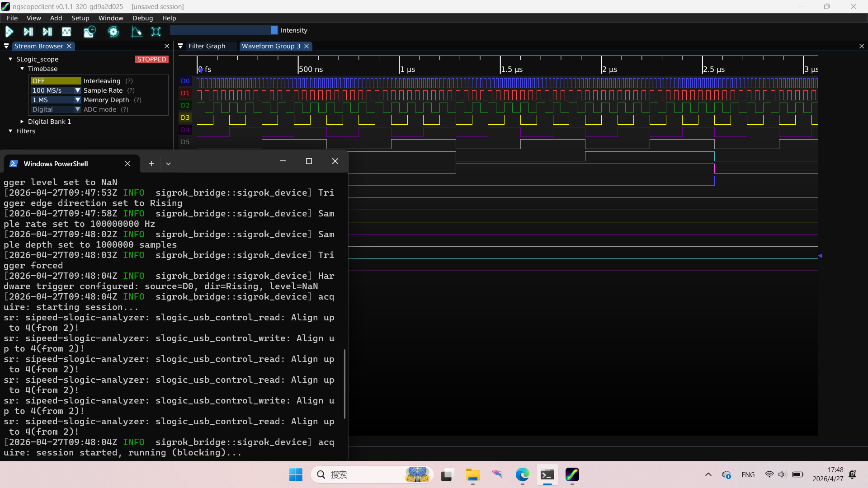The image size is (868, 488).
Task: Click the fullscreen toolbar icon
Action: point(156,32)
